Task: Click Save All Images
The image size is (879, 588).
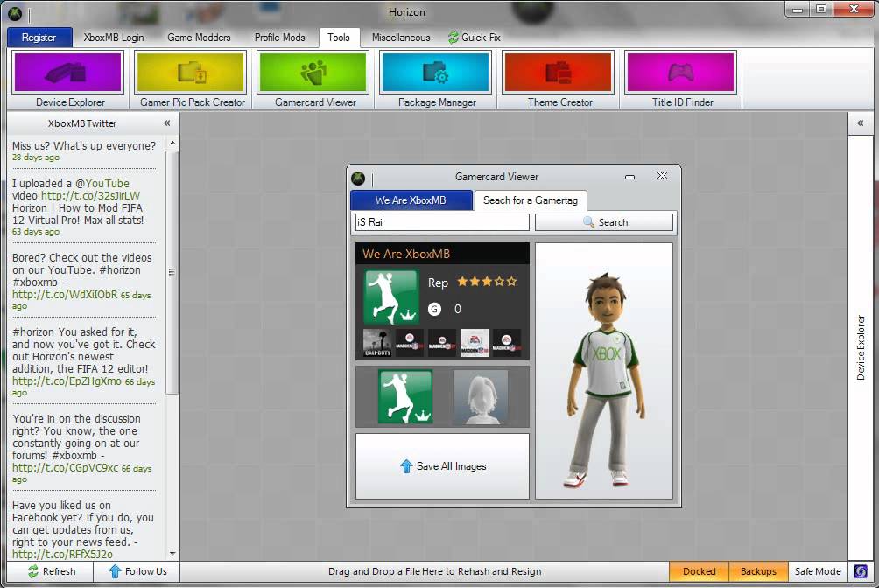Action: tap(442, 466)
